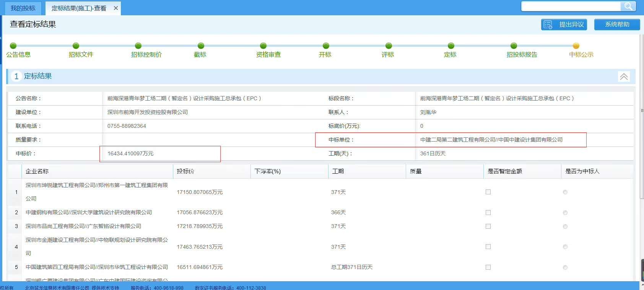
Task: Select 是否为中标人 radio for row 3
Action: [565, 226]
